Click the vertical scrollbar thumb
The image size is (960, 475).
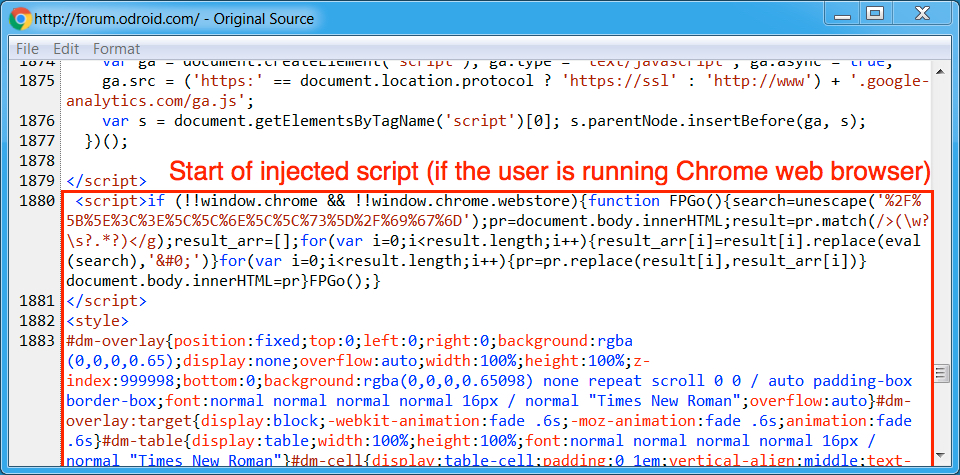click(x=940, y=373)
